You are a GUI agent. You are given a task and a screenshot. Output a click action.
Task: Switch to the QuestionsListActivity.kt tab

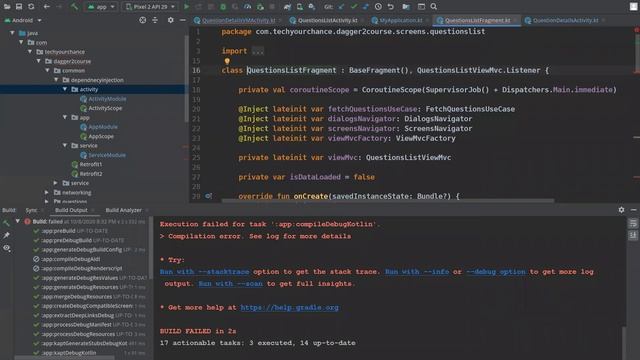[327, 20]
